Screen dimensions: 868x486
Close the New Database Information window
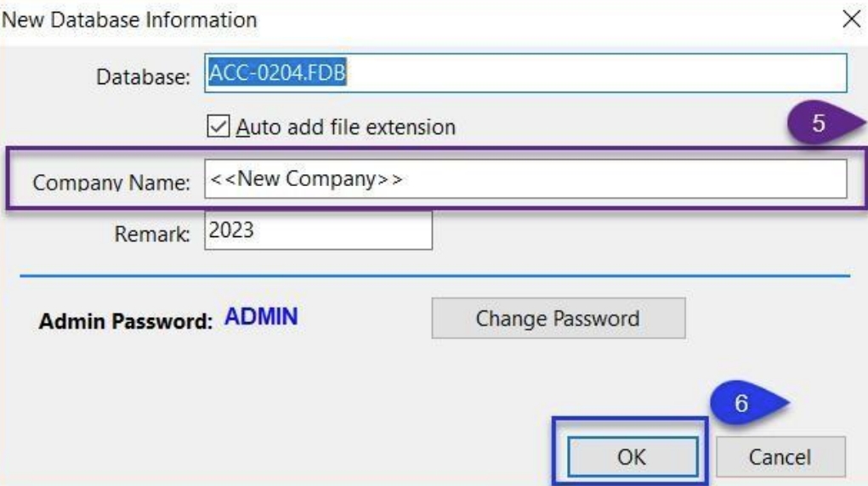[x=847, y=19]
